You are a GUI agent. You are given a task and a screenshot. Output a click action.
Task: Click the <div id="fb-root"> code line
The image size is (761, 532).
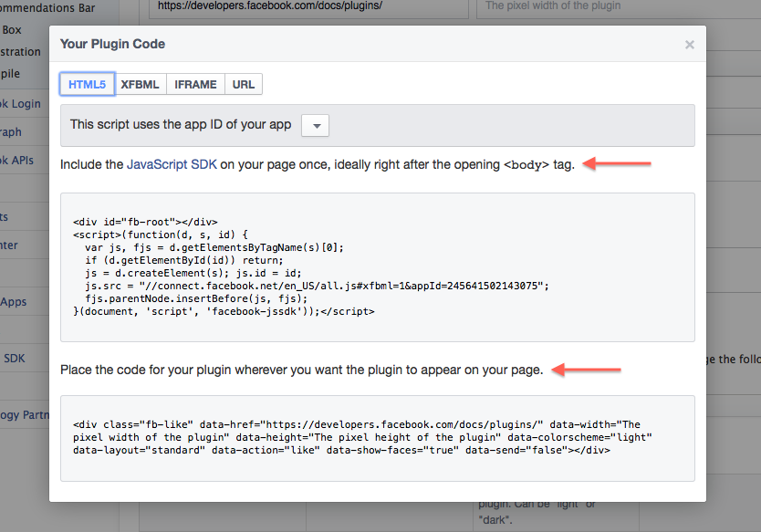click(145, 222)
